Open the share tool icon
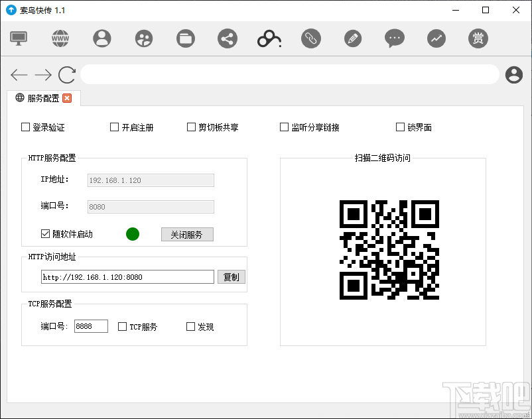 [x=227, y=38]
